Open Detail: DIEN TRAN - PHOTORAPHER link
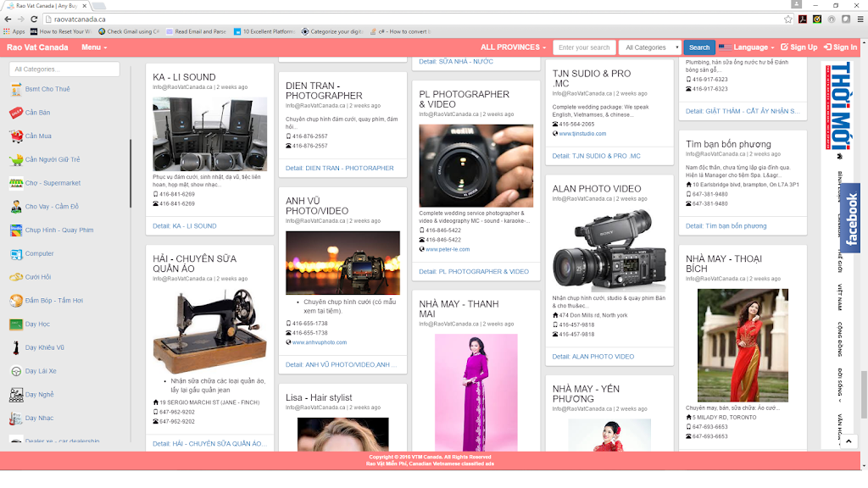The image size is (868, 488). [x=340, y=168]
